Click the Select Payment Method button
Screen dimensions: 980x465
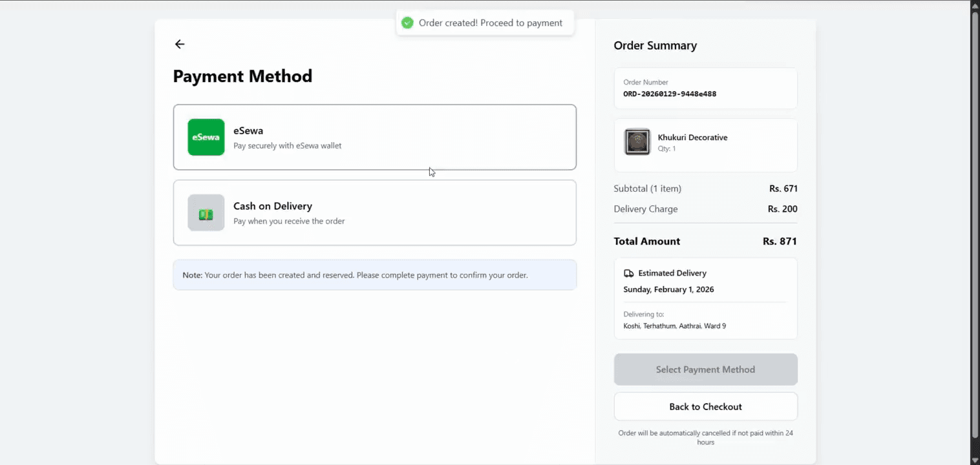(x=705, y=369)
